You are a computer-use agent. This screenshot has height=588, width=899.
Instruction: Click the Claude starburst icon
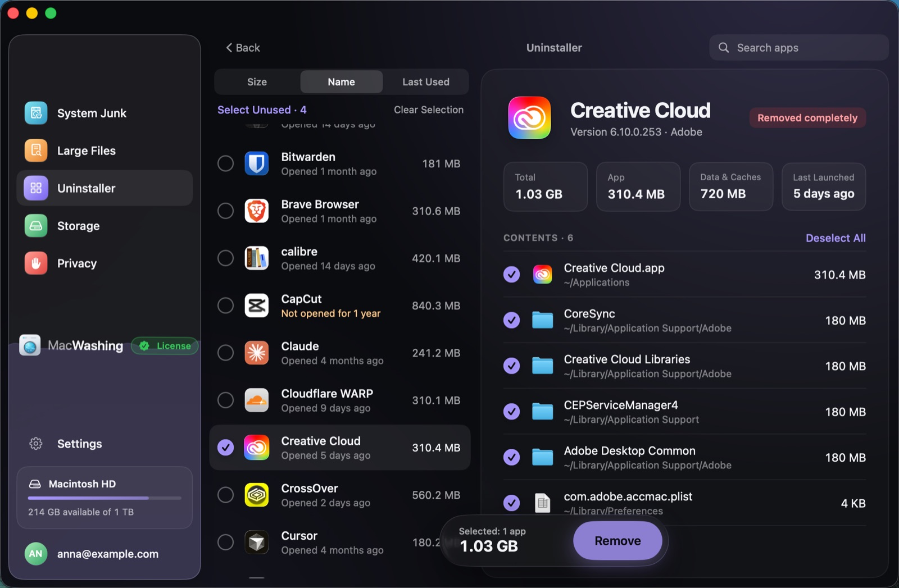(257, 353)
